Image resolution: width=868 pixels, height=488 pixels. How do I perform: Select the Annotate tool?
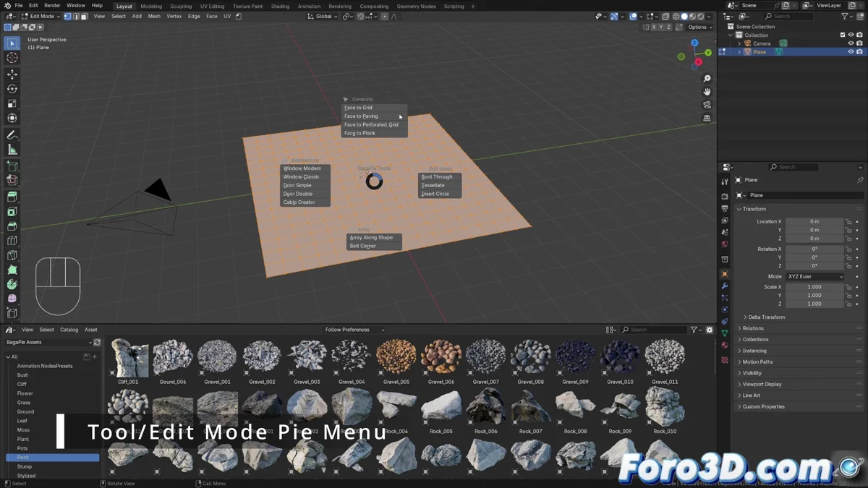click(12, 135)
